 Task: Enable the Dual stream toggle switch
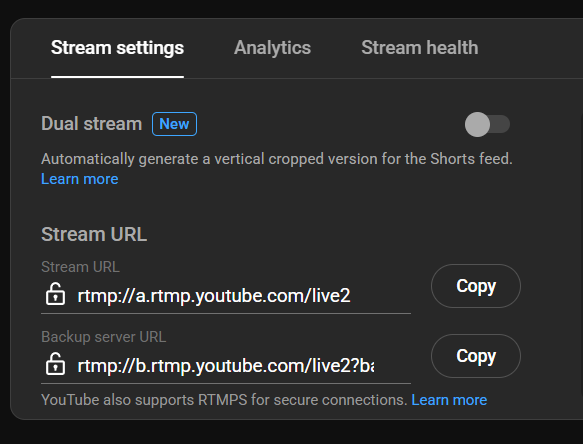click(487, 124)
